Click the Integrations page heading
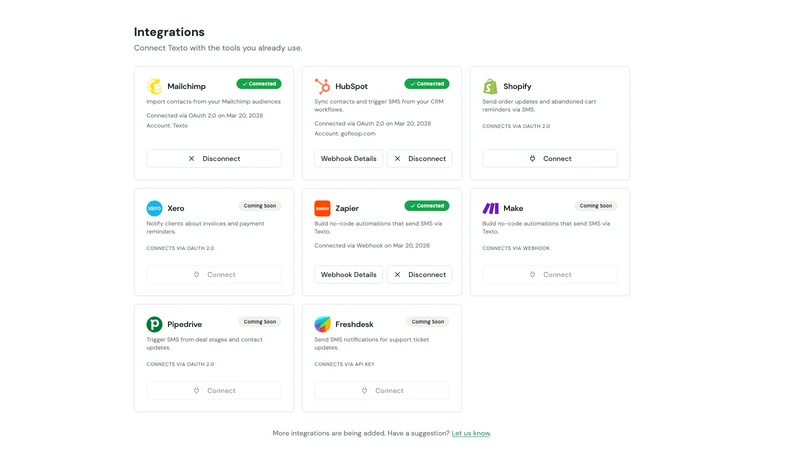 pos(169,32)
